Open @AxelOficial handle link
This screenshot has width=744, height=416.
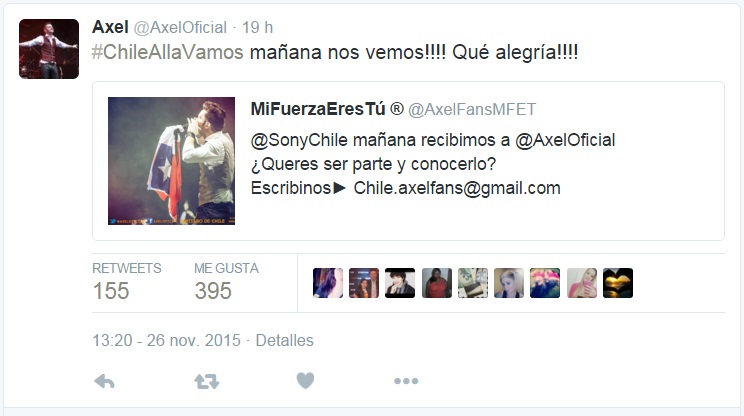(x=180, y=28)
